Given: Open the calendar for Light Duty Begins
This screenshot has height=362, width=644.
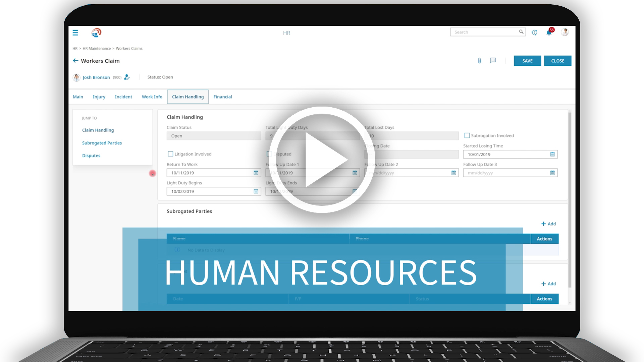Looking at the screenshot, I should 256,191.
